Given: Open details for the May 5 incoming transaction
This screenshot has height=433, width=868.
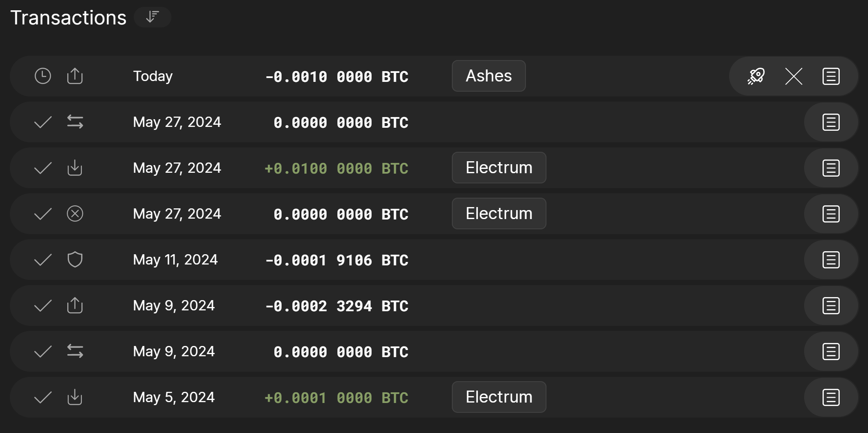Looking at the screenshot, I should tap(831, 397).
